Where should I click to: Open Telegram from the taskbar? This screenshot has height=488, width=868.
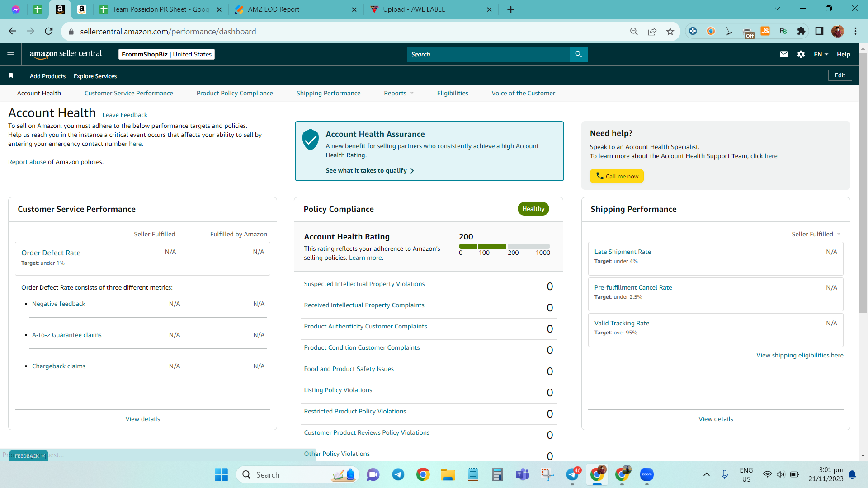398,474
